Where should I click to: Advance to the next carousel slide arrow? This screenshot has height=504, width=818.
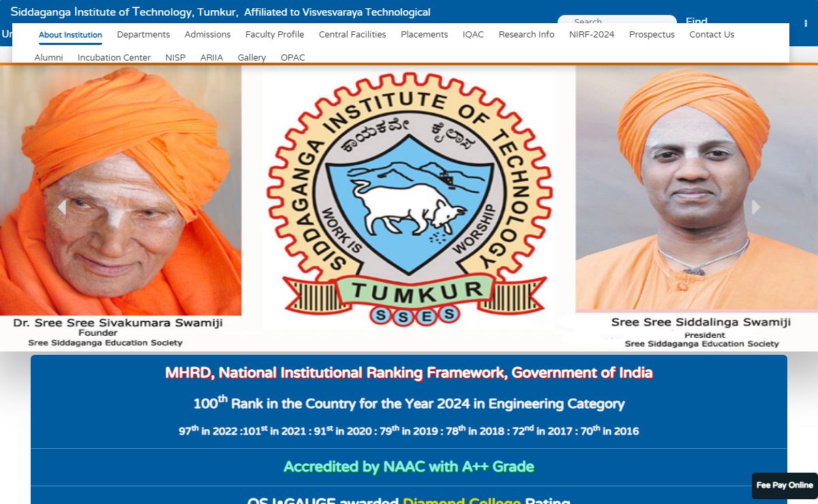point(755,207)
